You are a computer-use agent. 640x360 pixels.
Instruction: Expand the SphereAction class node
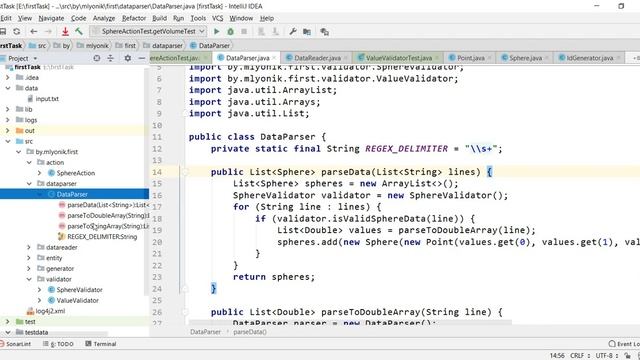pos(40,173)
